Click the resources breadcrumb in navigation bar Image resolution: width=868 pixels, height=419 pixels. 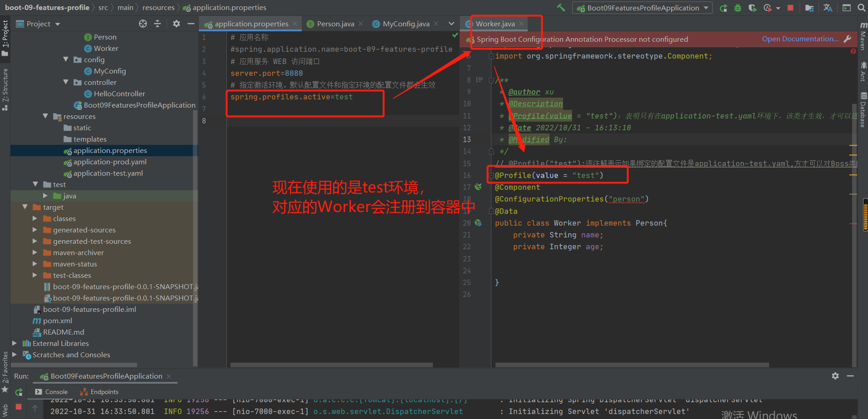pos(158,7)
